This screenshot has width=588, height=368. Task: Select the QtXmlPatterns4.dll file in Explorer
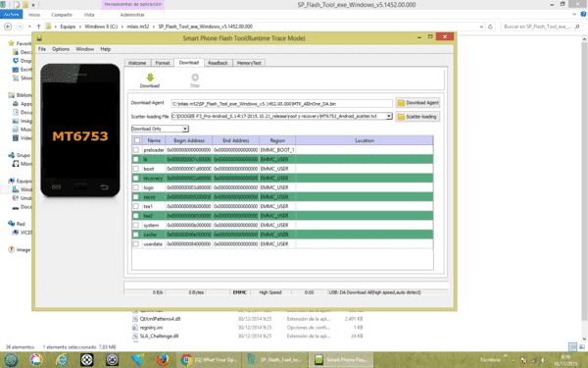point(160,319)
